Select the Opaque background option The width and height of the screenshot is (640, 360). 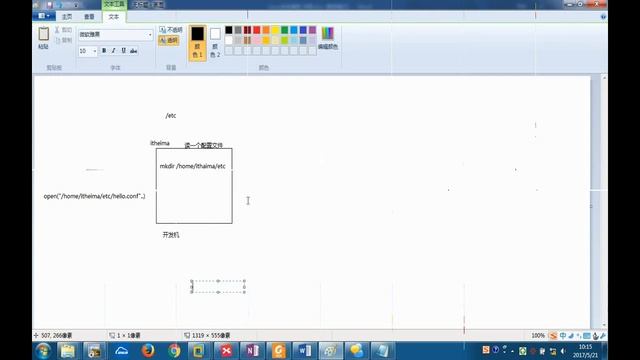click(171, 30)
